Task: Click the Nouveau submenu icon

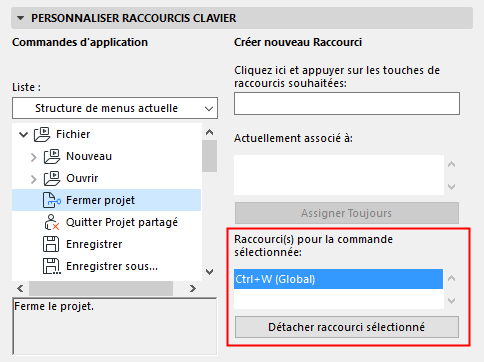Action: [52, 156]
